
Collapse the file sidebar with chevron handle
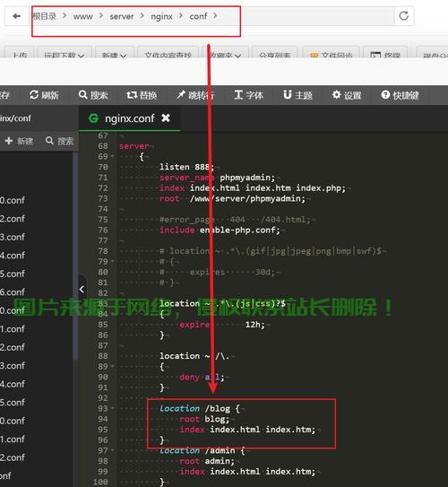82,289
